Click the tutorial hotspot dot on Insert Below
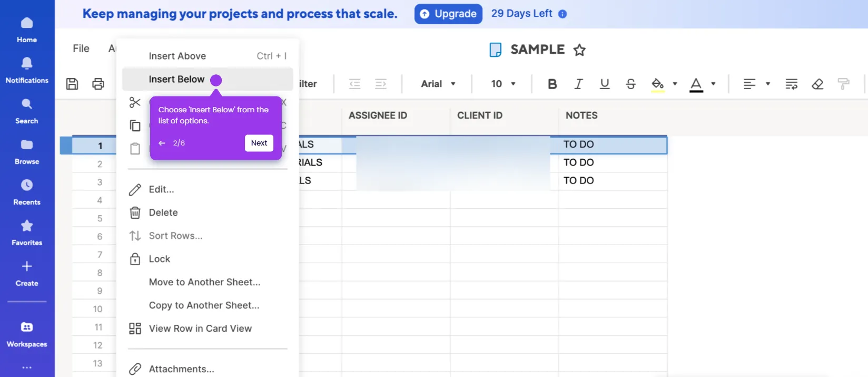868x377 pixels. click(216, 80)
